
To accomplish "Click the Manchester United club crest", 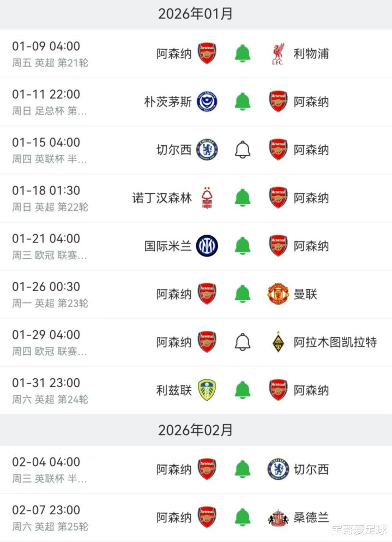I will (278, 294).
